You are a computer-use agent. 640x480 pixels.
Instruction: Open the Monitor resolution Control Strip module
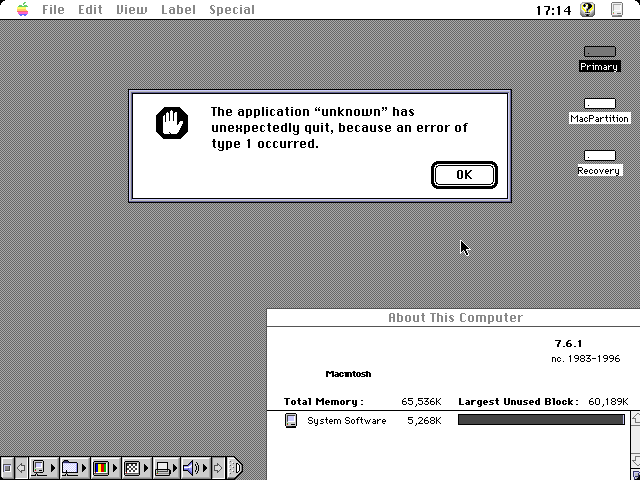click(x=137, y=468)
